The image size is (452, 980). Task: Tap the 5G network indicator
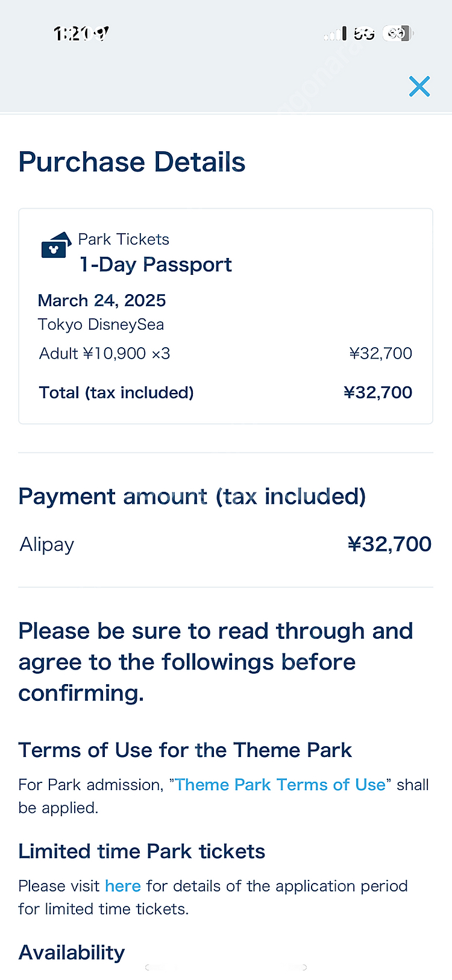point(364,34)
